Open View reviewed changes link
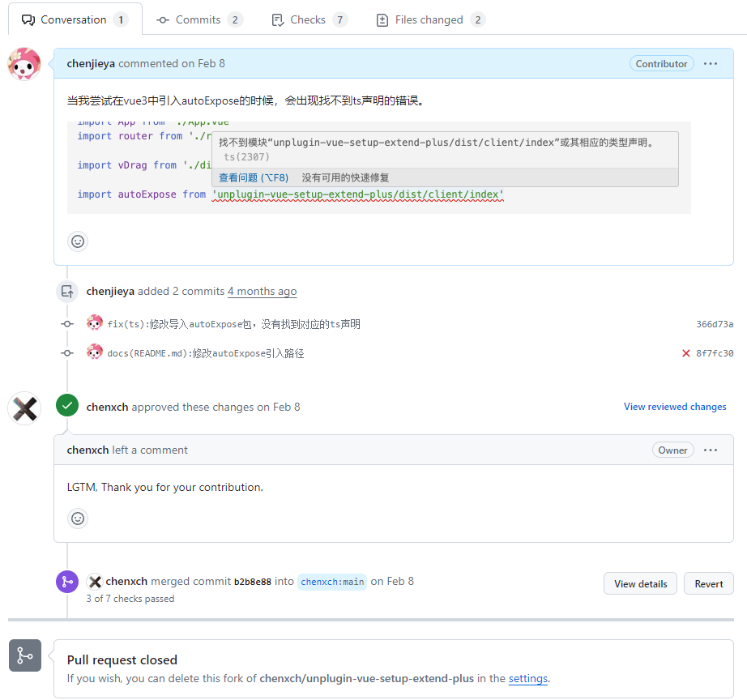Viewport: 747px width, 700px height. (x=674, y=407)
